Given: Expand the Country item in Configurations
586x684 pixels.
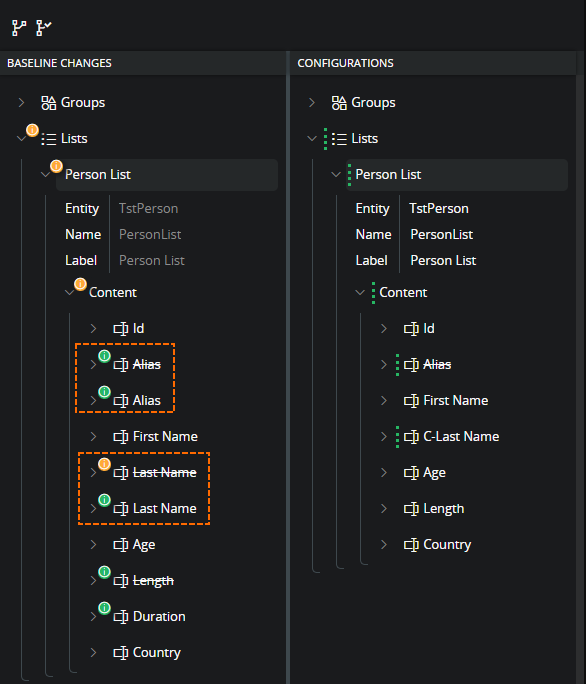Looking at the screenshot, I should click(384, 544).
